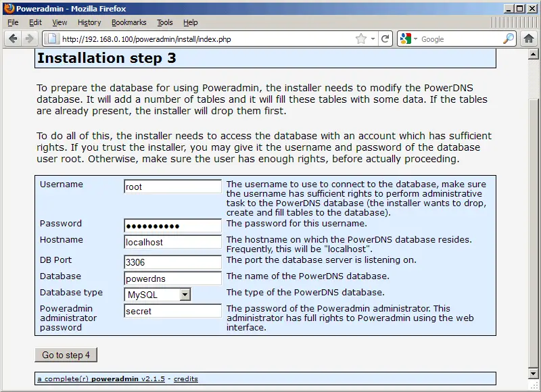Click the Username field containing root
541x392 pixels.
click(x=172, y=187)
